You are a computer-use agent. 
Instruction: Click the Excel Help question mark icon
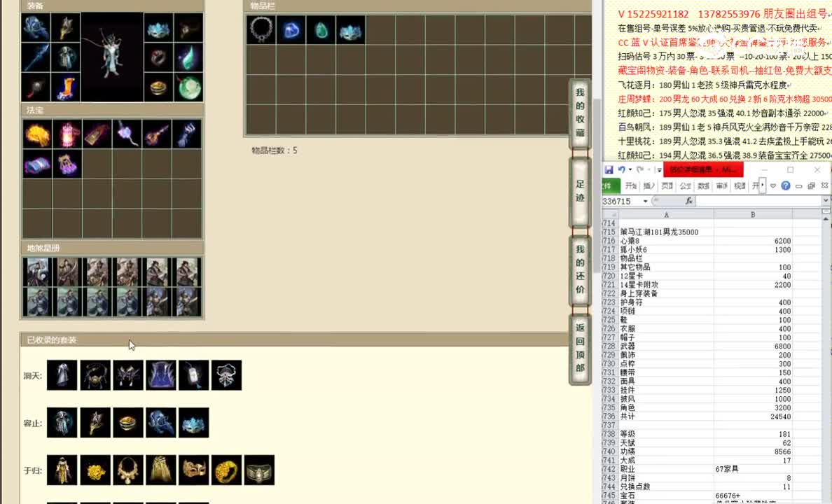(787, 185)
